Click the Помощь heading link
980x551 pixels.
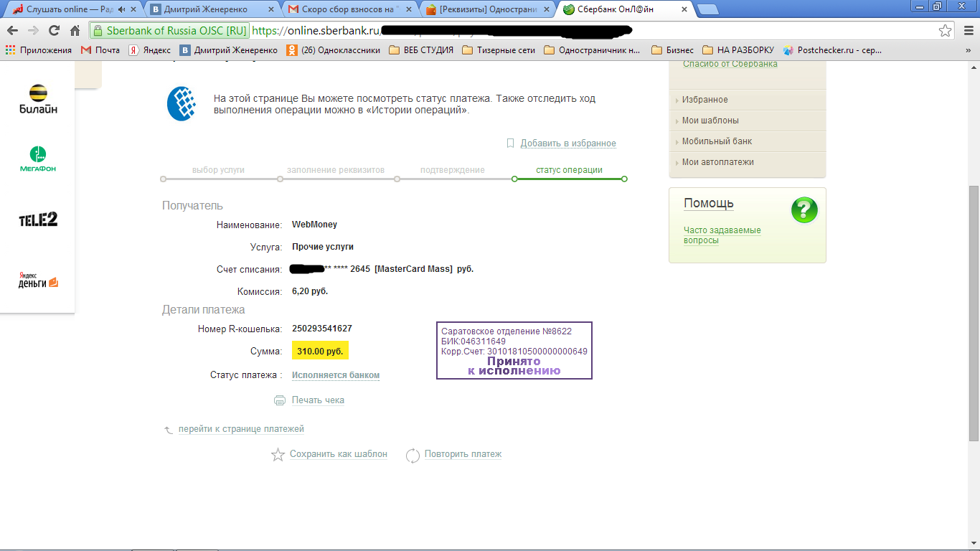[709, 204]
